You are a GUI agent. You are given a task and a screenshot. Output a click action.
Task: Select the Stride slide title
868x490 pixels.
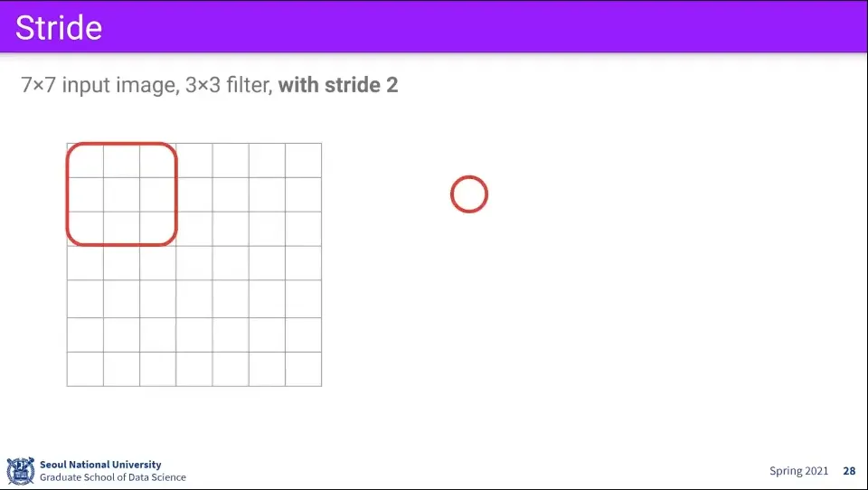[x=59, y=27]
